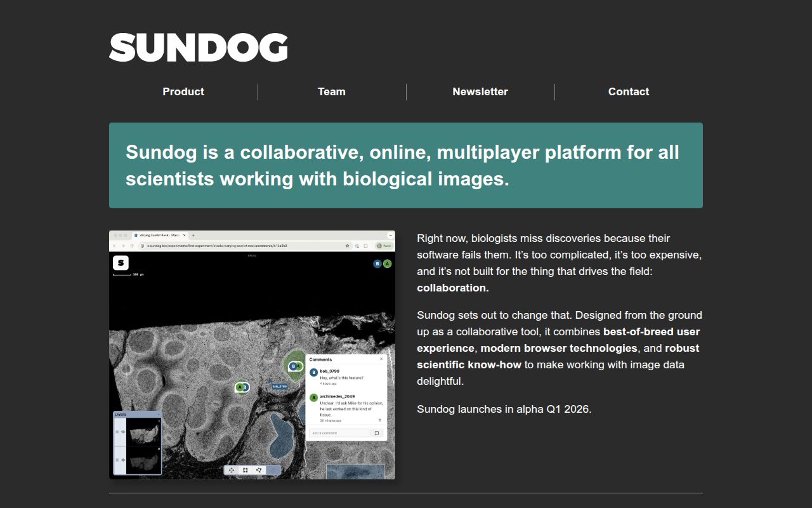The height and width of the screenshot is (508, 812).
Task: Toggle visibility of the second layer
Action: (x=123, y=460)
